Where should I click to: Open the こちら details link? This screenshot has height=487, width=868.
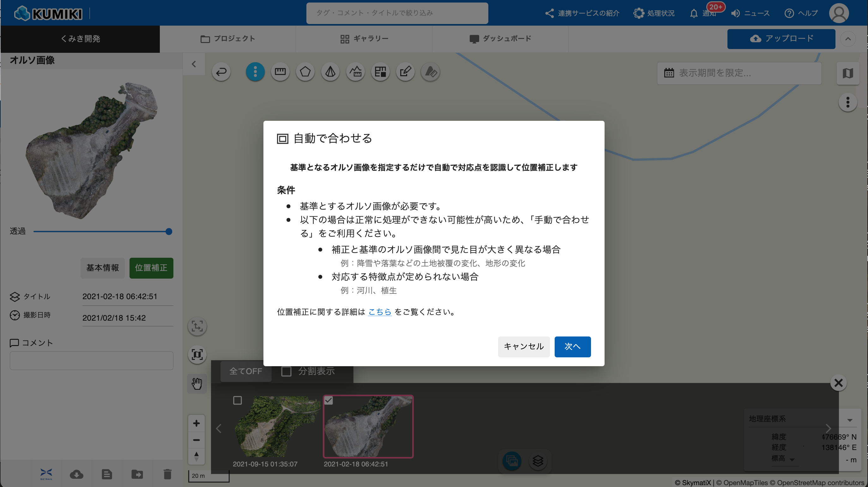[380, 311]
